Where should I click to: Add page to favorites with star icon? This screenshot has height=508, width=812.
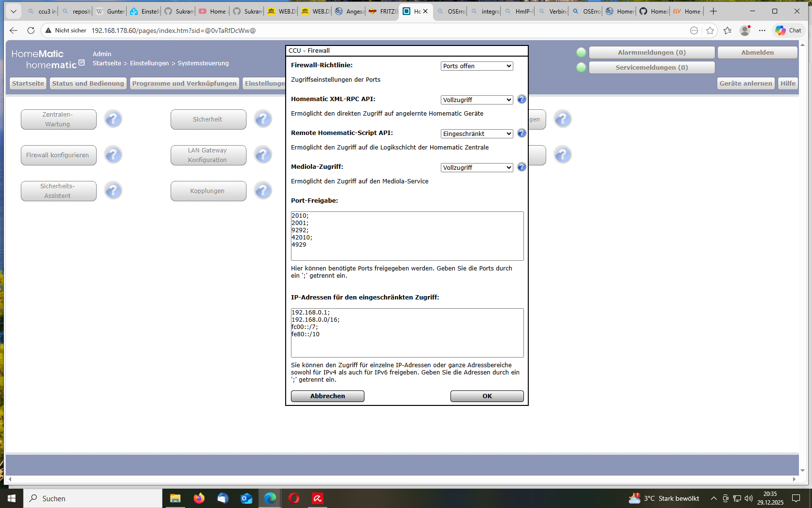coord(710,30)
